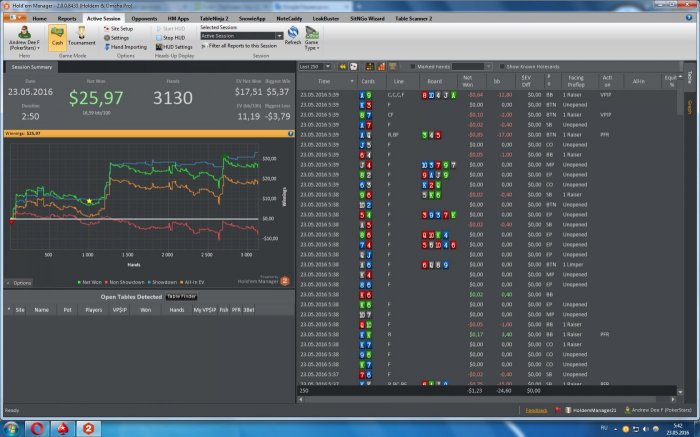This screenshot has width=700, height=437.
Task: Click the Table Finder button
Action: tap(181, 297)
